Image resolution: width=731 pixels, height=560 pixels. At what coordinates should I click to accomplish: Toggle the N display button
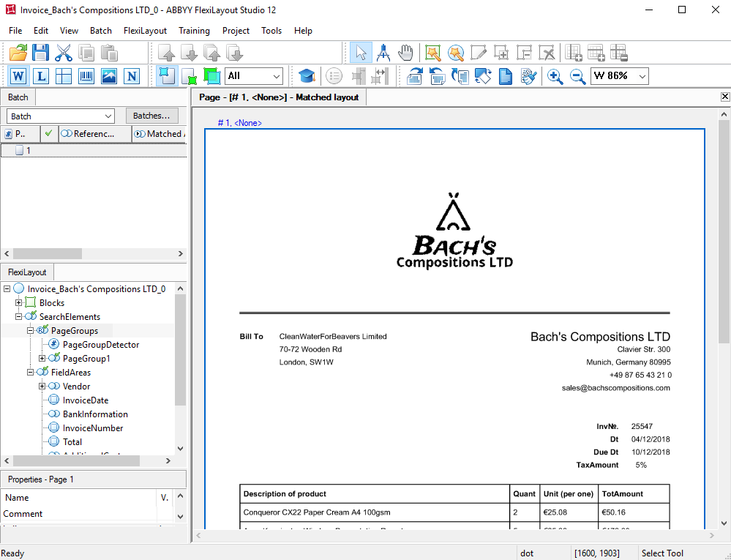click(132, 76)
